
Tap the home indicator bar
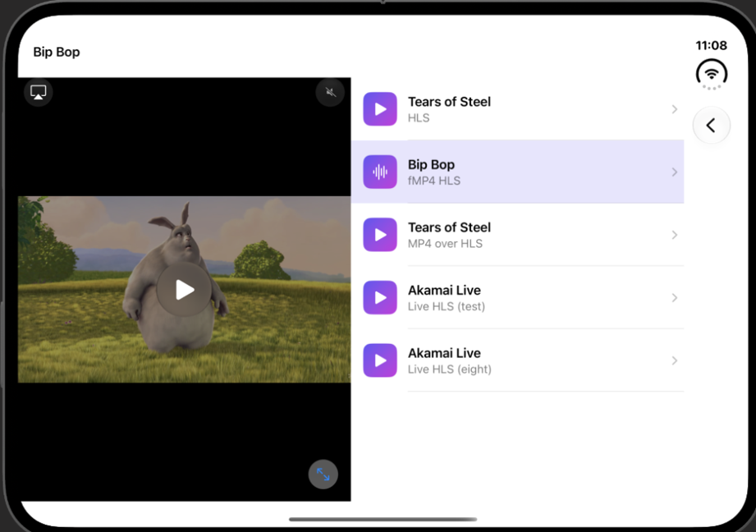tap(383, 520)
